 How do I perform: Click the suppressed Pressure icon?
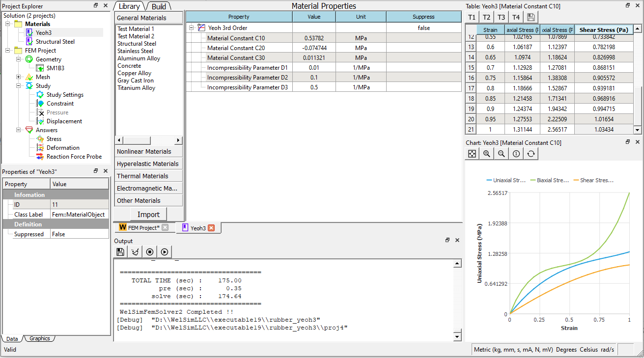point(40,112)
